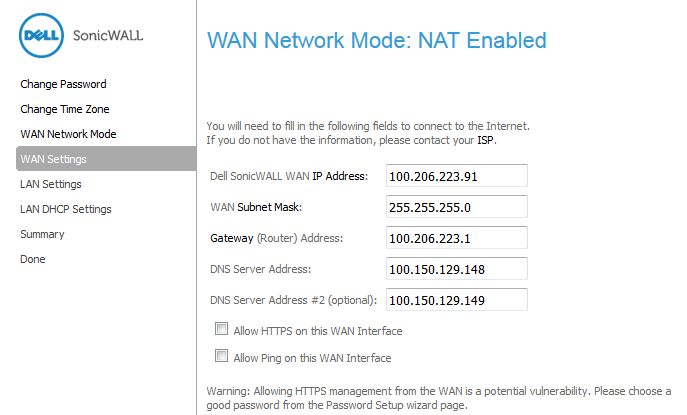
Task: Open the Change Password step
Action: pyautogui.click(x=63, y=84)
